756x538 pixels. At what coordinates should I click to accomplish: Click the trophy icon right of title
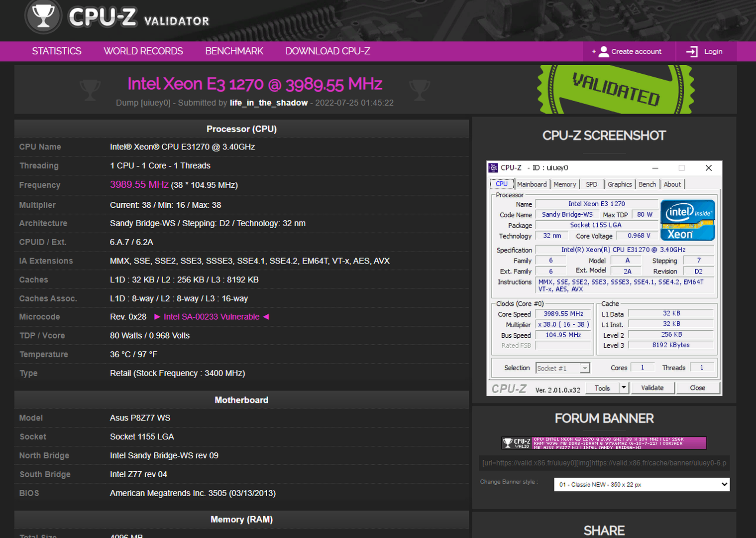coord(419,90)
